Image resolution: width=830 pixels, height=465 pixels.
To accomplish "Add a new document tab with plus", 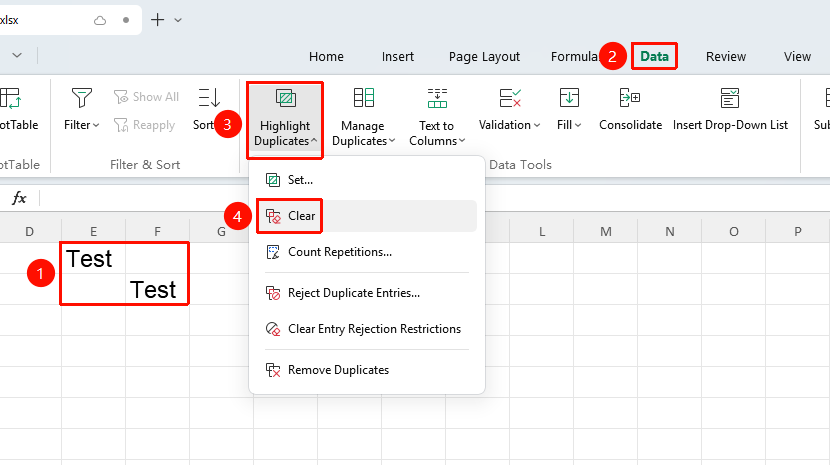I will [157, 20].
